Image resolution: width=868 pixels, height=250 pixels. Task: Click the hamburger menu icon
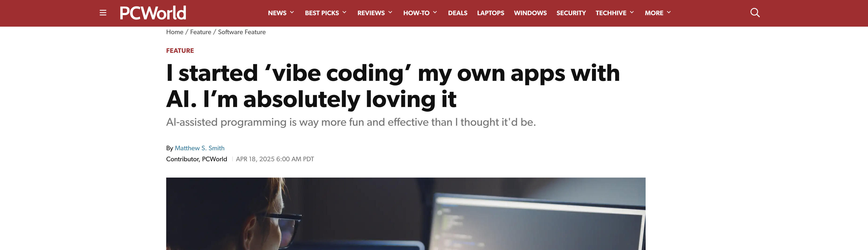point(103,12)
